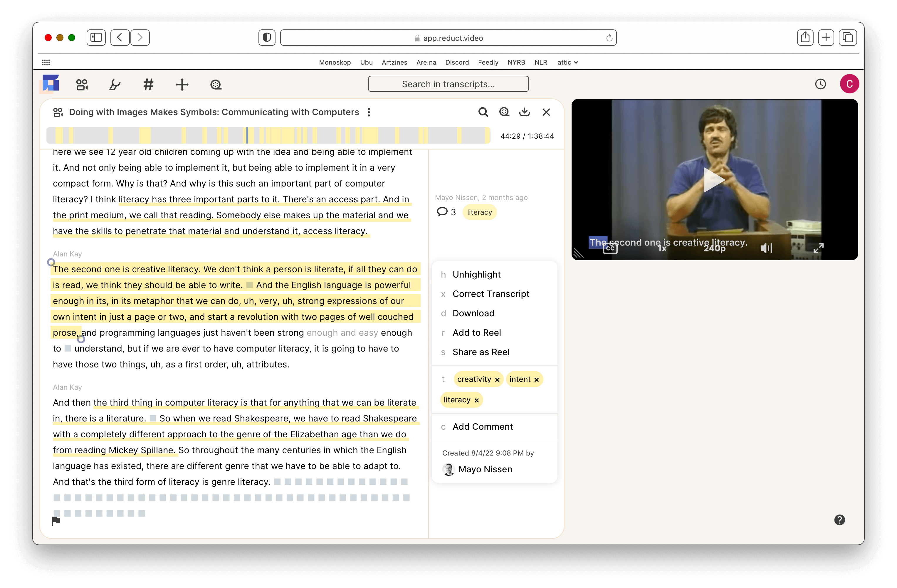This screenshot has width=897, height=588.
Task: Choose Share as Reel
Action: pyautogui.click(x=495, y=352)
